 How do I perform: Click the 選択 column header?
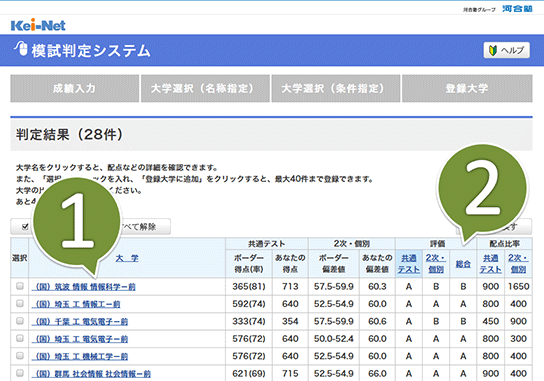[19, 258]
